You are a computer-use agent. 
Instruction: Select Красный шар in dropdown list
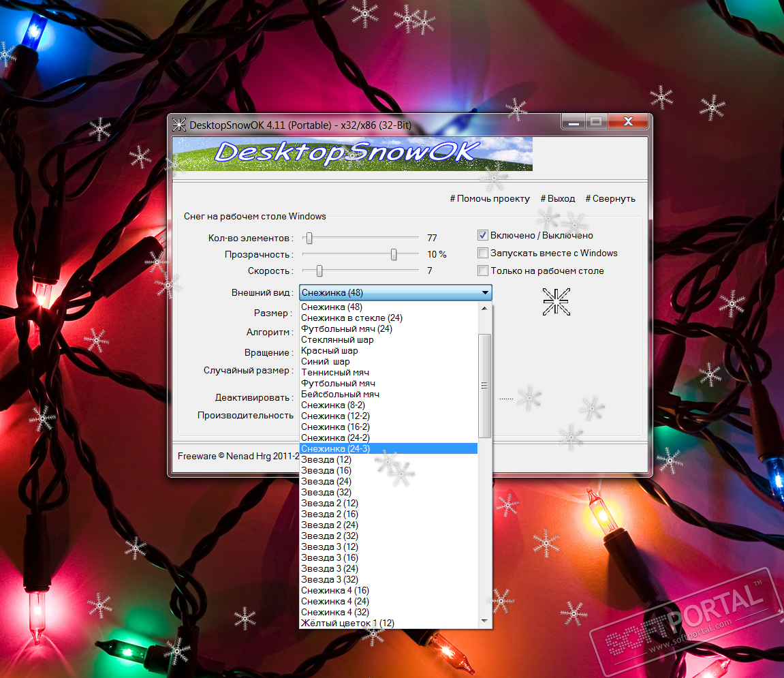(x=388, y=351)
